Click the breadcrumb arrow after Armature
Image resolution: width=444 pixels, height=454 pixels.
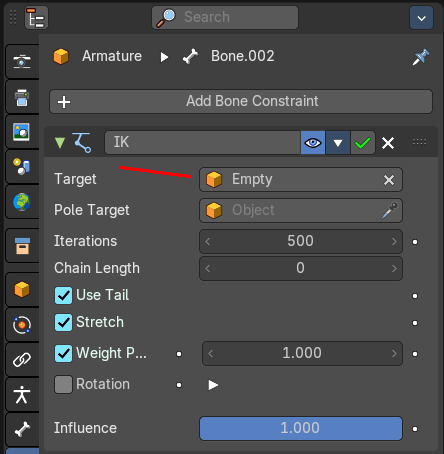pos(164,57)
